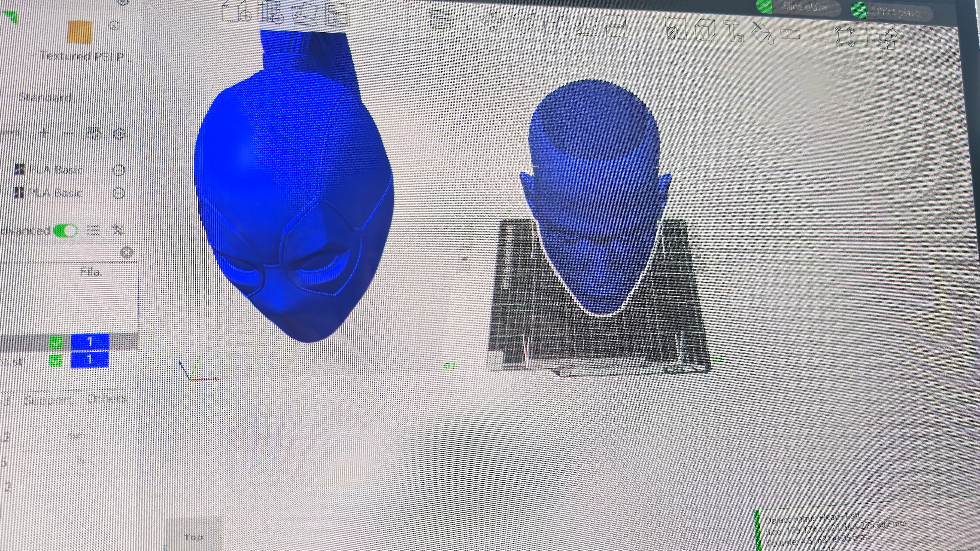Click the Slice plate button
The height and width of the screenshot is (551, 980).
[x=805, y=7]
